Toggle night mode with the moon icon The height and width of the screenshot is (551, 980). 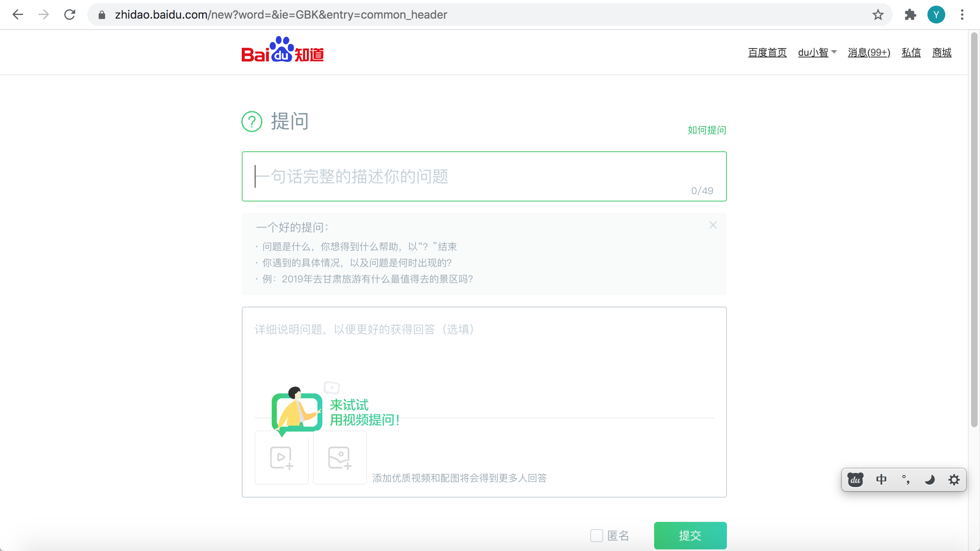click(x=930, y=479)
